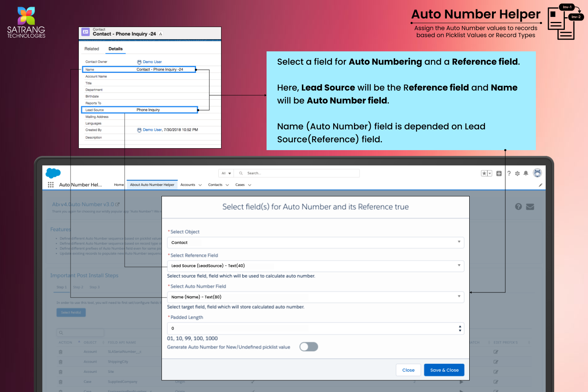This screenshot has height=392, width=588.
Task: Sort by the OBJECT column header
Action: point(90,343)
